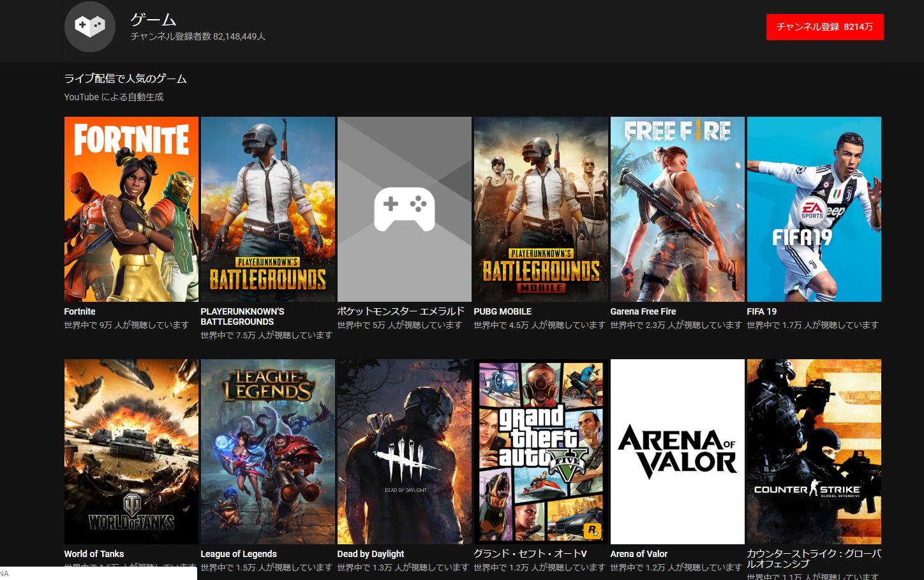Viewport: 924px width, 580px height.
Task: Select the 世界中で 4.5万 viewer count text
Action: coord(540,325)
